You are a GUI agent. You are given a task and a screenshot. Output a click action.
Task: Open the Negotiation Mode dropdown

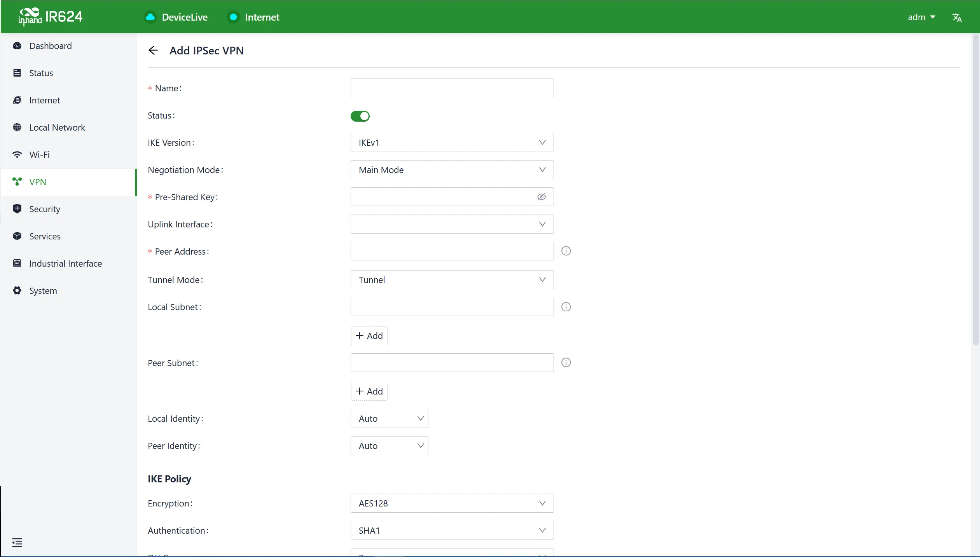[x=452, y=170]
